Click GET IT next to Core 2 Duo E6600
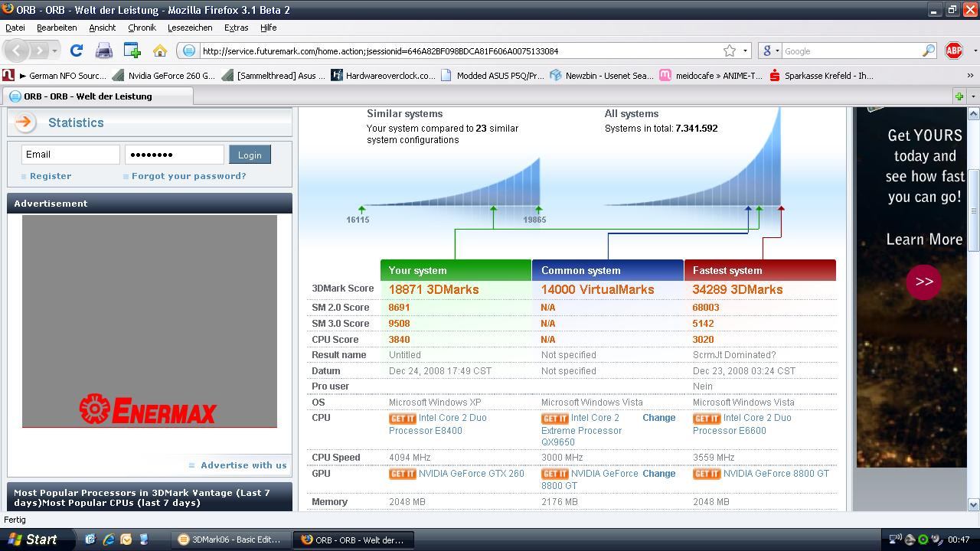Viewport: 980px width, 551px height. click(707, 419)
